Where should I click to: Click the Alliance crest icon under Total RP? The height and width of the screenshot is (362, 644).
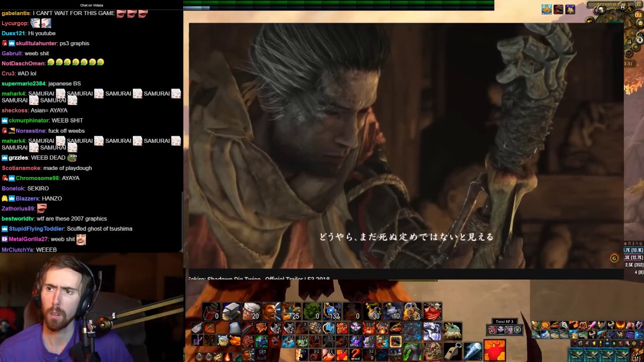[518, 330]
